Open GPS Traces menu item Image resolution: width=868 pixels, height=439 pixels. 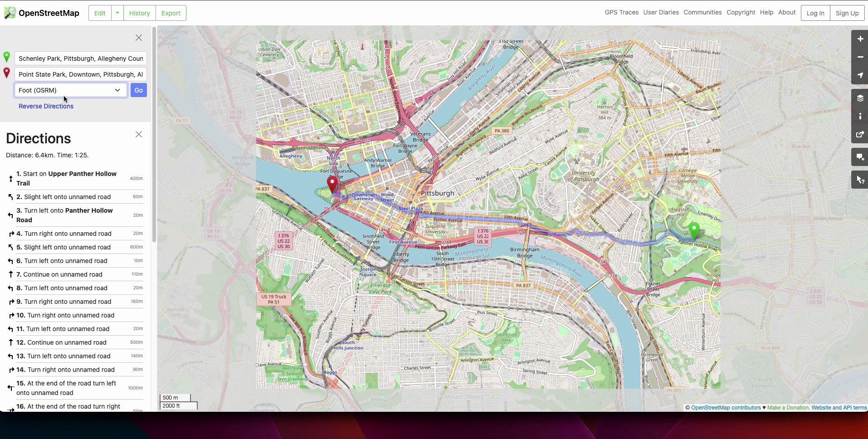pyautogui.click(x=621, y=12)
